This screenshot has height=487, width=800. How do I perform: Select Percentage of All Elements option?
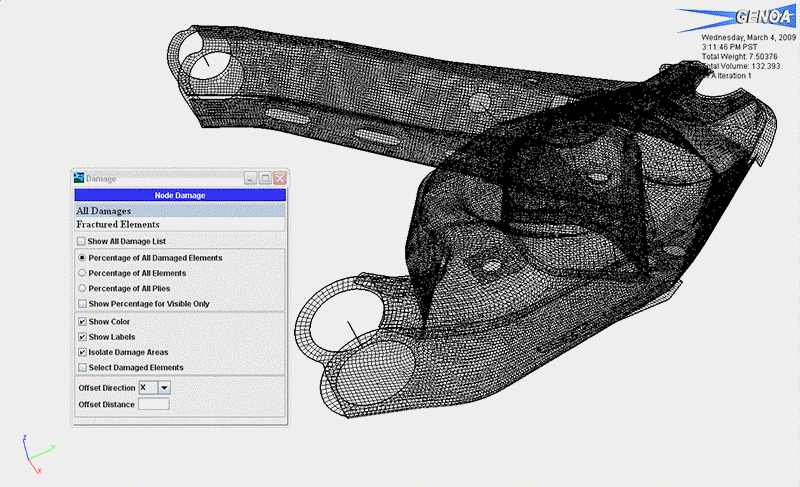tap(82, 273)
